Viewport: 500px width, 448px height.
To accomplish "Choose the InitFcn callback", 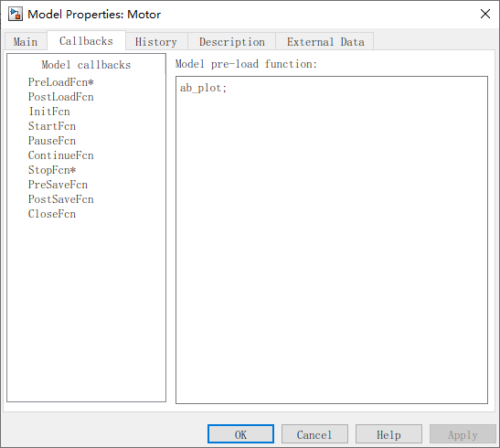I will (x=49, y=112).
